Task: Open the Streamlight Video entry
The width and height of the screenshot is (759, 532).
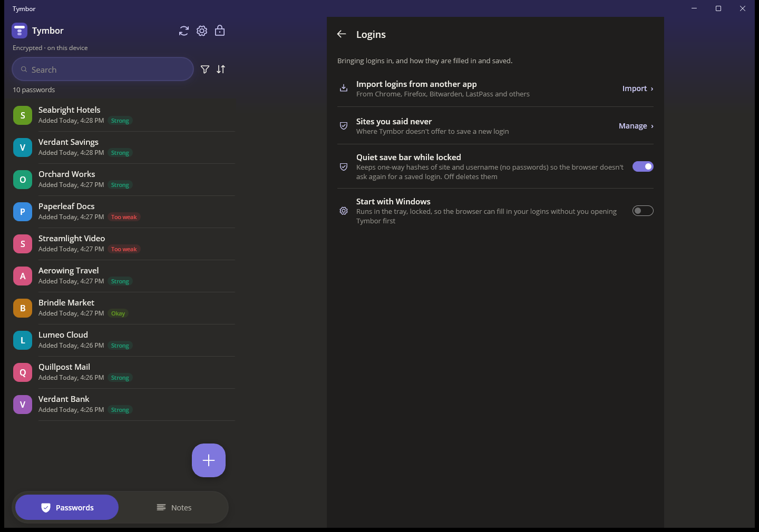Action: tap(124, 244)
